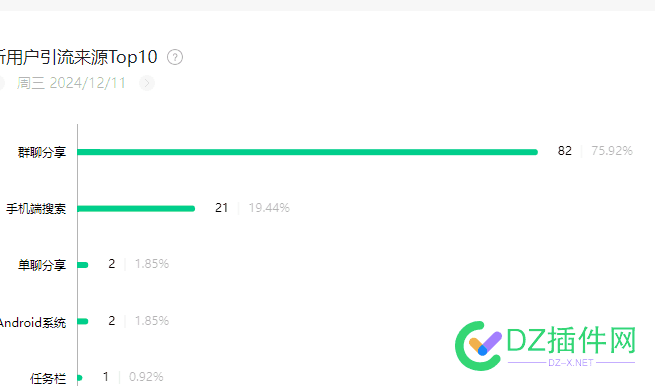Click the 任务栏 bar dot

pos(80,378)
